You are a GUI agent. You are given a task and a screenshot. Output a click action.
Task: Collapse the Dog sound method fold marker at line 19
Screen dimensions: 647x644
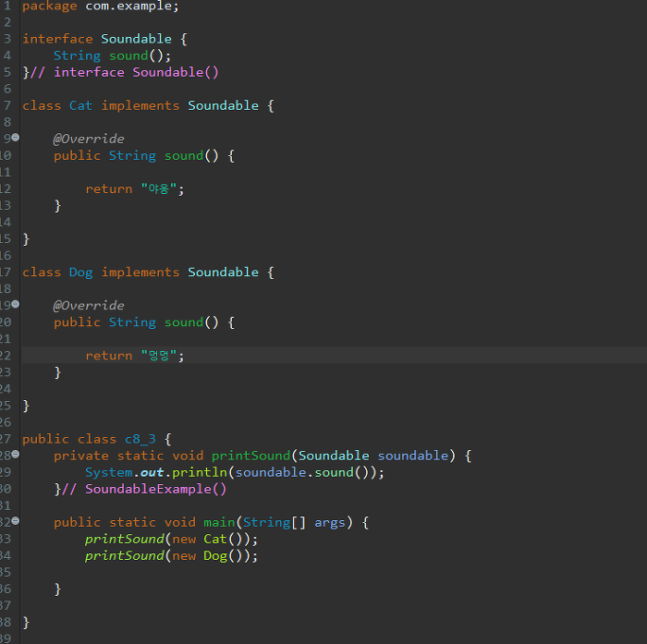pos(16,305)
